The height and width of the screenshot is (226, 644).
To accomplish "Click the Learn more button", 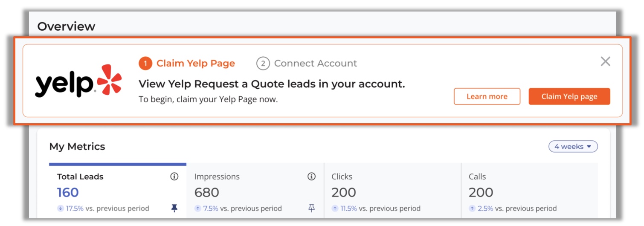I will click(487, 96).
